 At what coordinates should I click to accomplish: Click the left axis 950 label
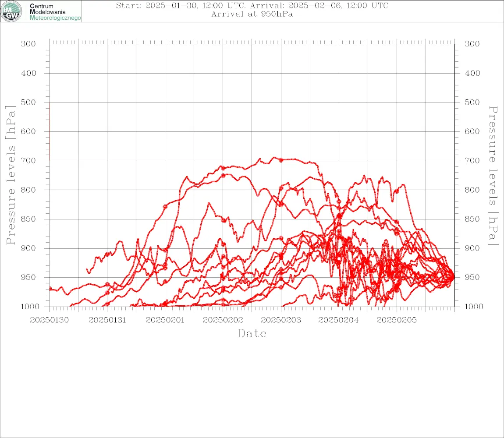pos(28,277)
